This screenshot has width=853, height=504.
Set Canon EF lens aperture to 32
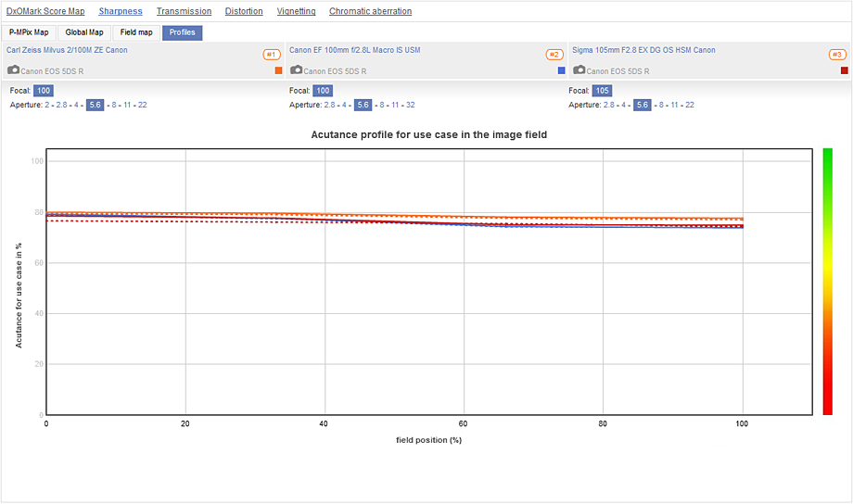tap(411, 105)
